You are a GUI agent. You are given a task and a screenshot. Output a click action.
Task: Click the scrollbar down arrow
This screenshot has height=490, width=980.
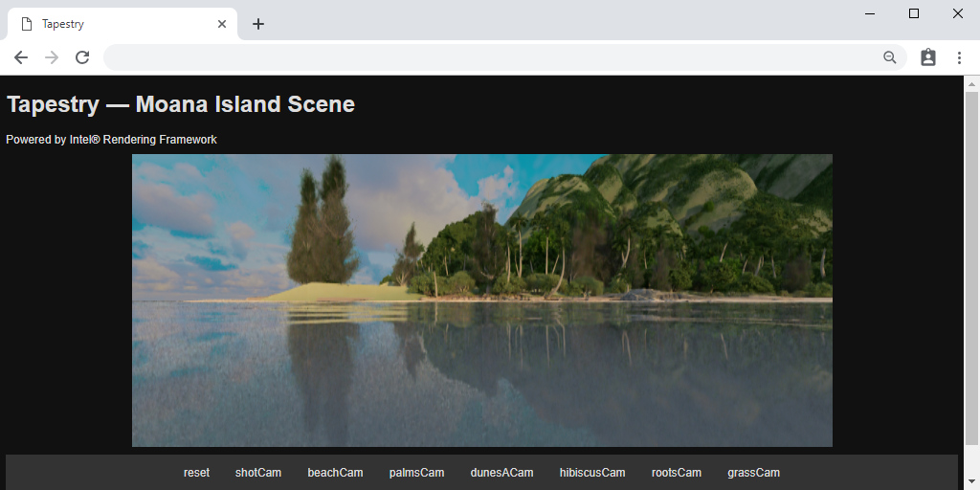pos(971,482)
